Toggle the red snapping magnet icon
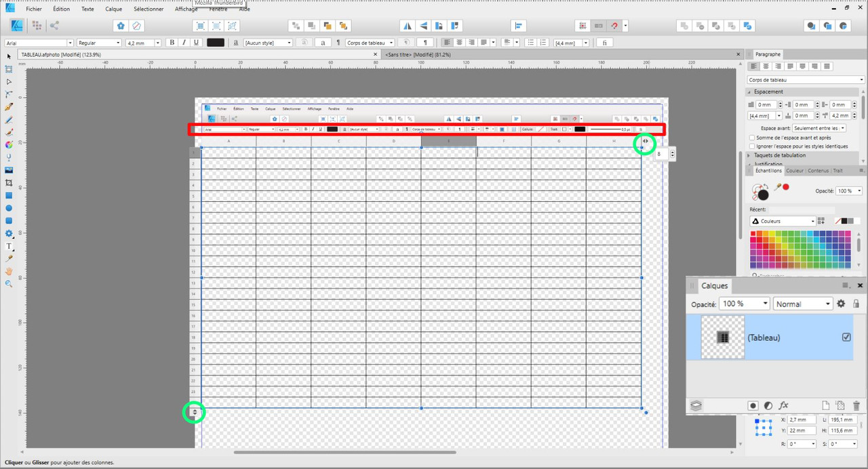The image size is (868, 469). [614, 26]
